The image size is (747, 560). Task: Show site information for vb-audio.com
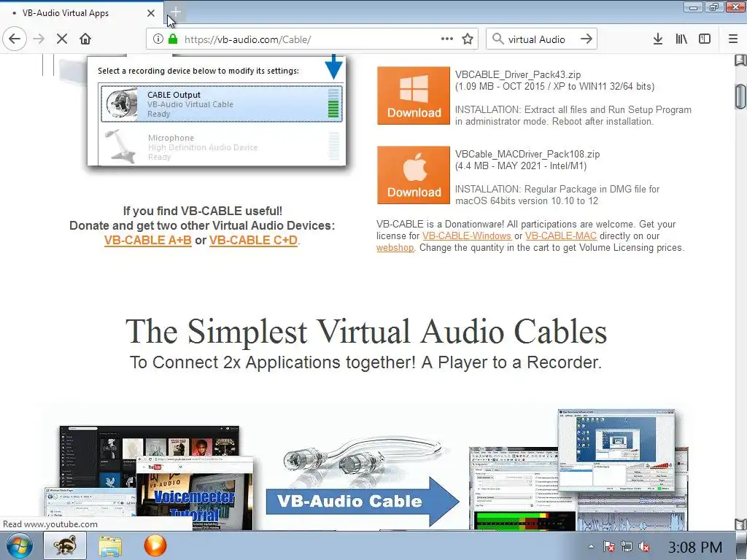click(x=158, y=39)
